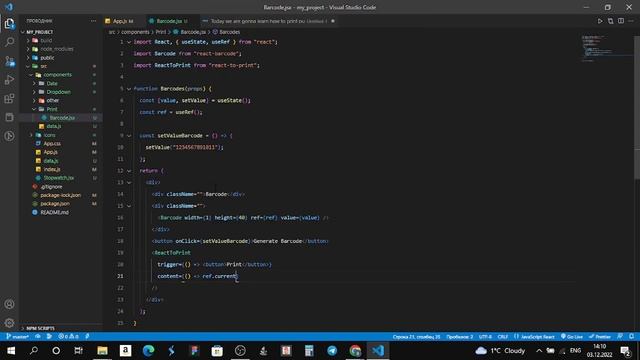Open the Accounts menu icon

pyautogui.click(x=9, y=304)
